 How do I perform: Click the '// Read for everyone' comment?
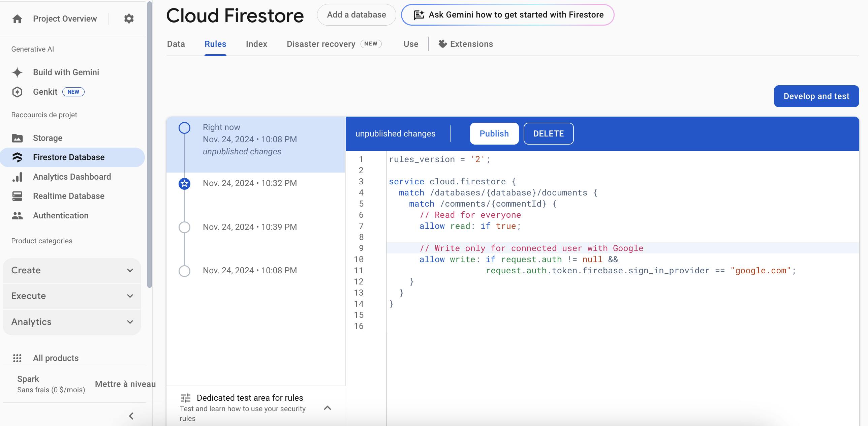(470, 215)
